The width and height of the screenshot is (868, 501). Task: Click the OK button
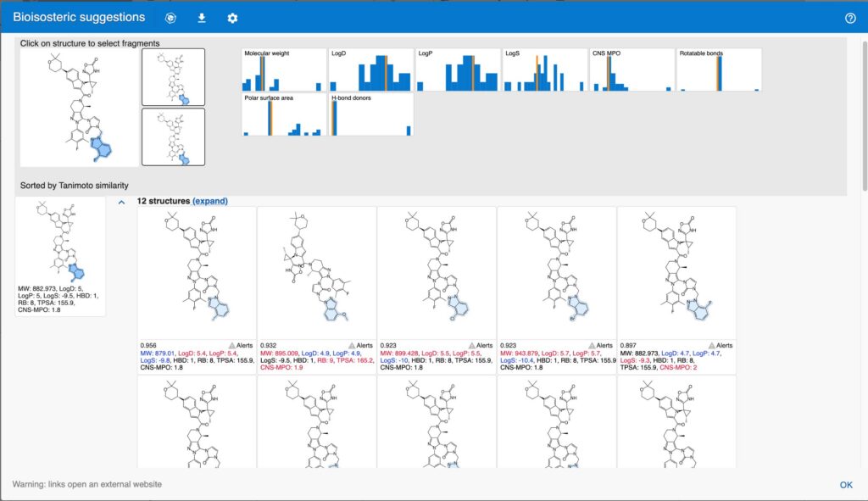pos(845,484)
